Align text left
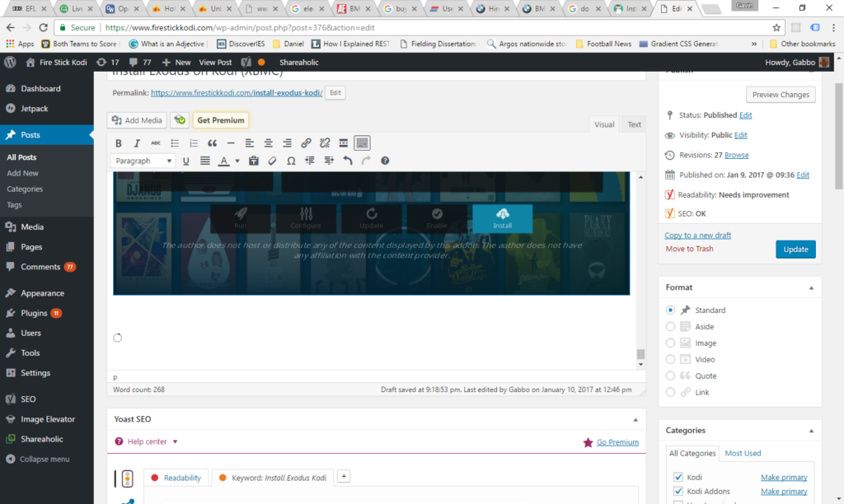This screenshot has height=504, width=844. [249, 143]
